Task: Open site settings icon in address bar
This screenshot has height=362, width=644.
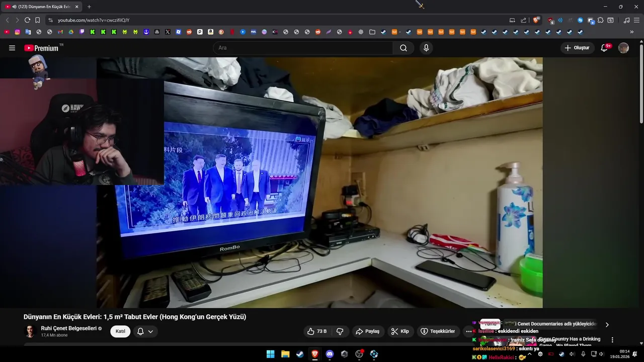Action: tap(50, 20)
